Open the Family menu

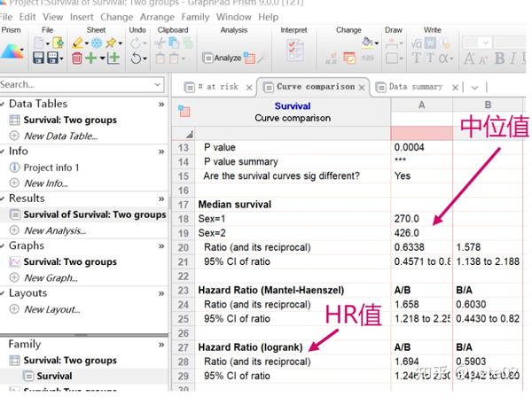point(195,17)
